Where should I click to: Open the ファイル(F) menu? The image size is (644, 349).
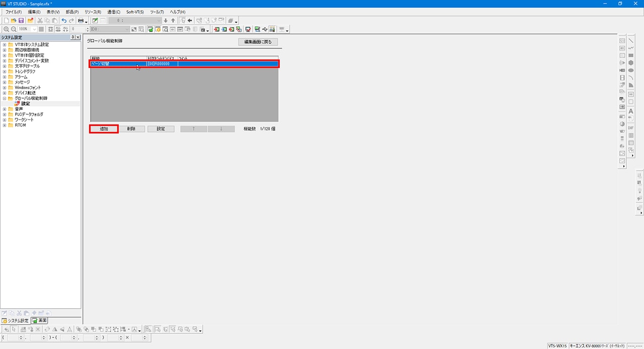(13, 12)
